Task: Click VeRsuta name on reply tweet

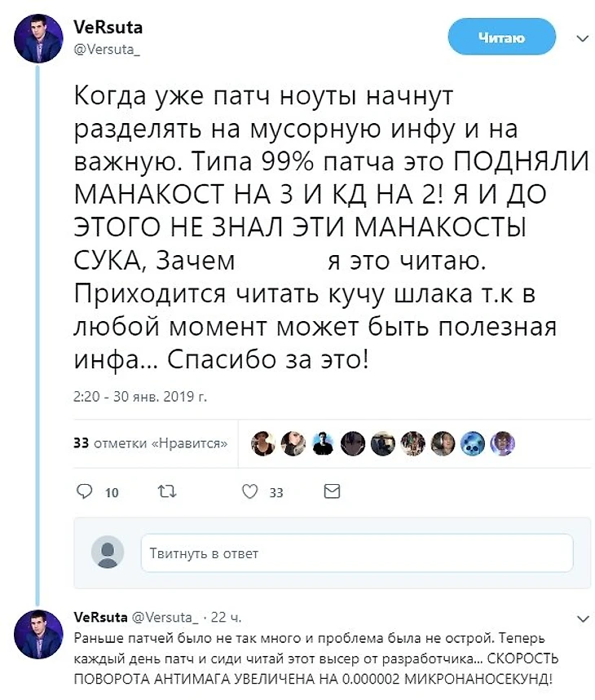Action: pyautogui.click(x=97, y=616)
